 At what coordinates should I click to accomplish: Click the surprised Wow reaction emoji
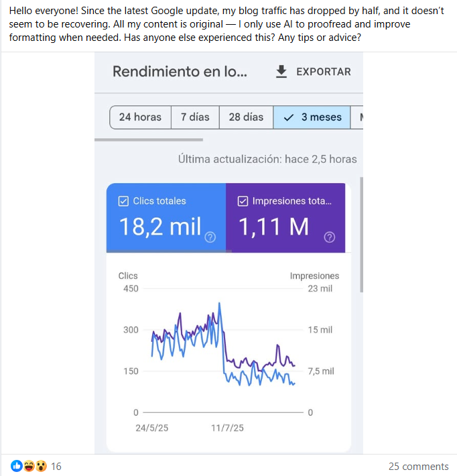coord(41,466)
